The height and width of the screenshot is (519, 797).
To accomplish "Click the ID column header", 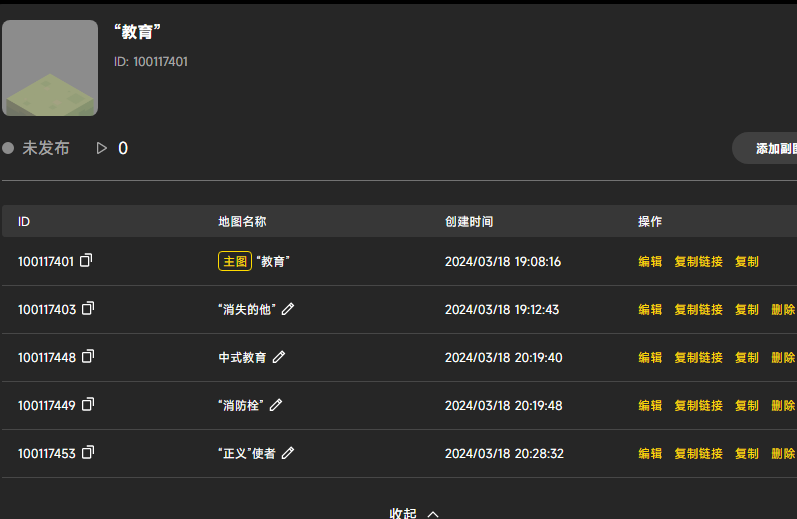I will tap(24, 221).
